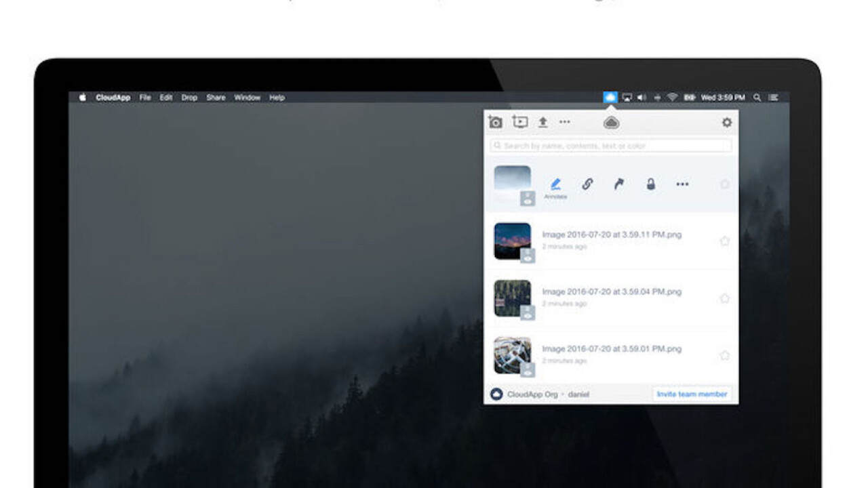The height and width of the screenshot is (488, 868).
Task: Toggle the privacy lock on the selected drop
Action: click(x=650, y=184)
